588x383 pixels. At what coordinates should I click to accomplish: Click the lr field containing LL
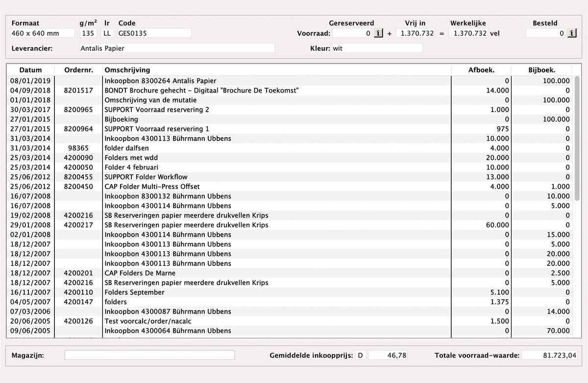107,33
